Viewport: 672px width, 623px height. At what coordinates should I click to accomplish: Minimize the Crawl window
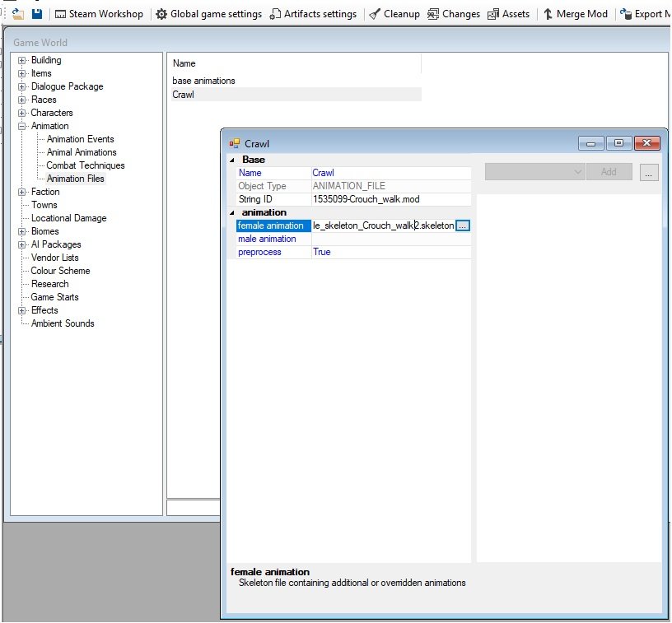click(x=591, y=143)
